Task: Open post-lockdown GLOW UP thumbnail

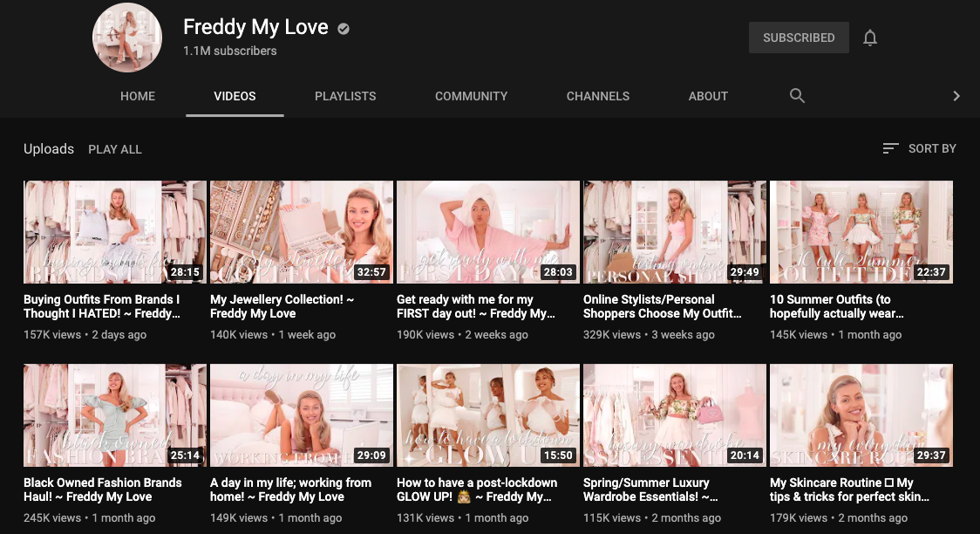Action: (x=488, y=415)
